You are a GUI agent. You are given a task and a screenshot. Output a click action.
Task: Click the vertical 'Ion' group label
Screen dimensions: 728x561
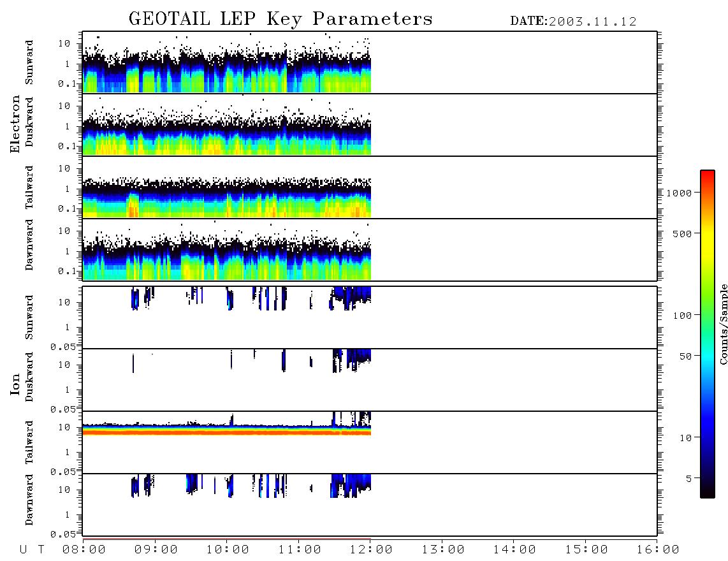coord(15,384)
